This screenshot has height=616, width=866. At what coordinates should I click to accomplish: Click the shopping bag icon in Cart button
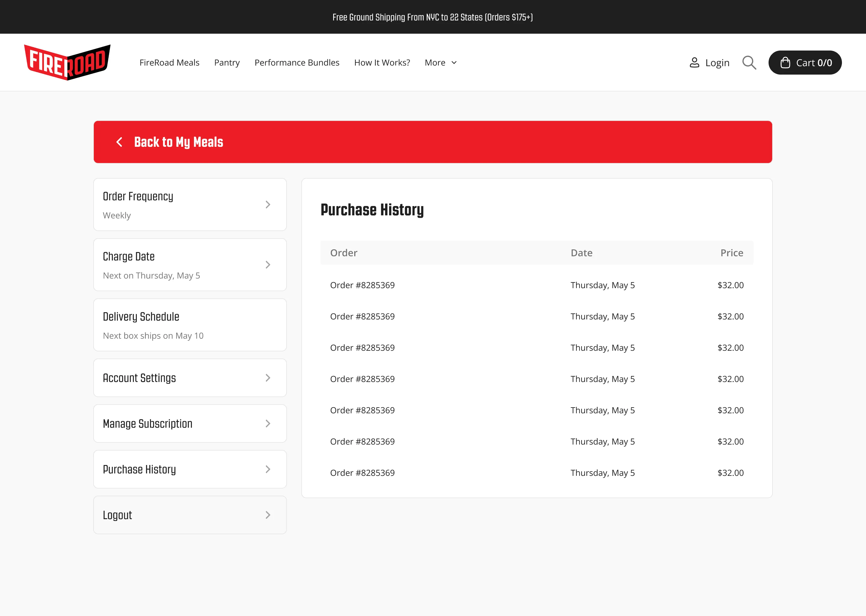[785, 63]
